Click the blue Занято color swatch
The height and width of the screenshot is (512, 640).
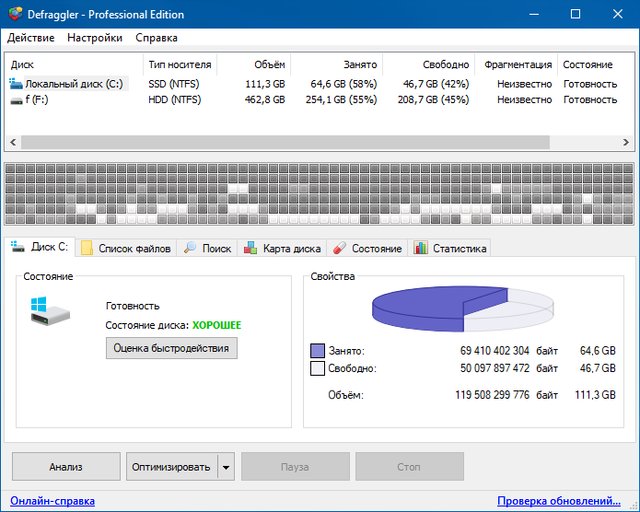[318, 351]
